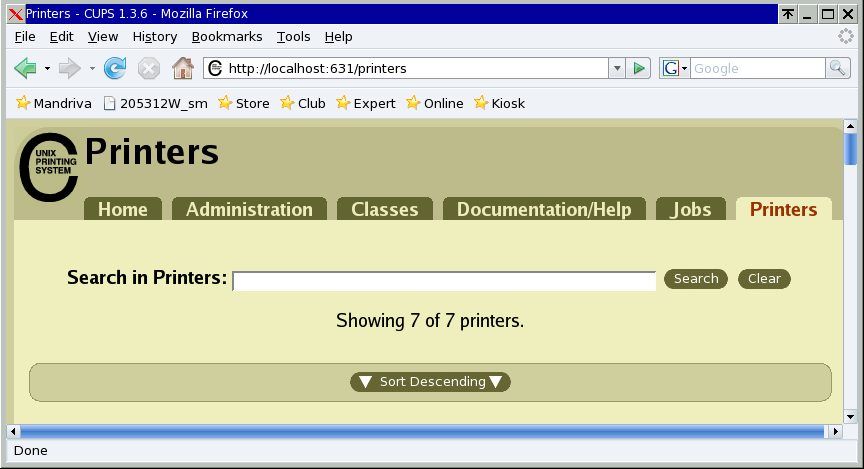Click the 'Done' status bar text
The width and height of the screenshot is (864, 469).
30,451
